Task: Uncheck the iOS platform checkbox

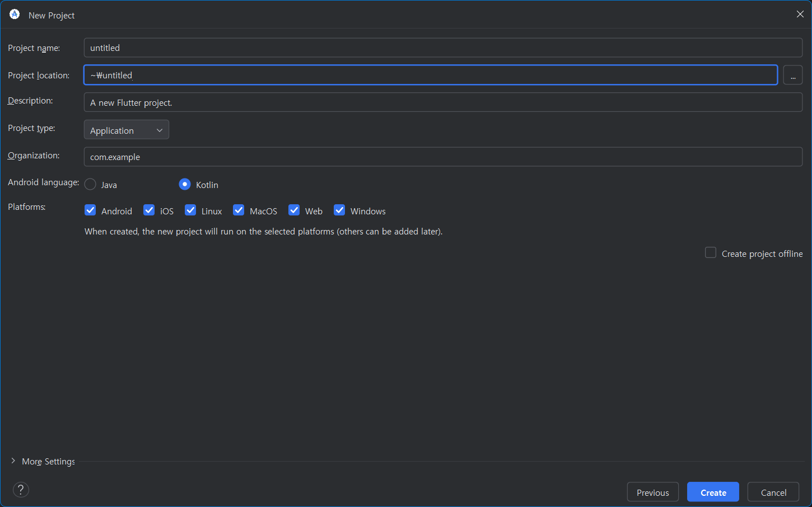Action: [x=149, y=210]
